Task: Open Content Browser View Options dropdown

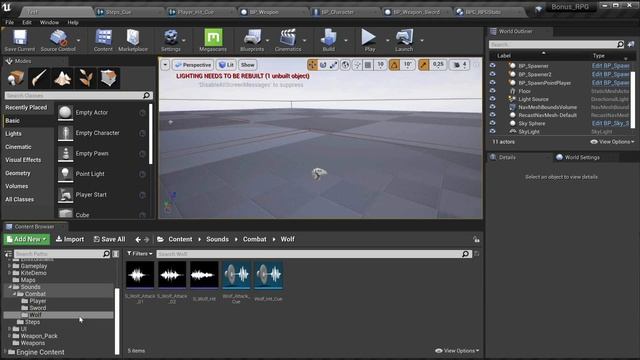Action: coord(457,351)
